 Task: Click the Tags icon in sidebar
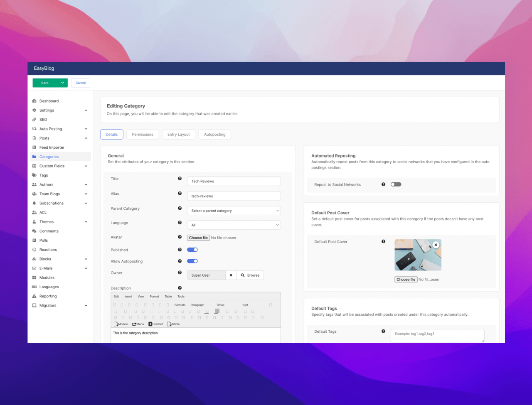click(34, 175)
